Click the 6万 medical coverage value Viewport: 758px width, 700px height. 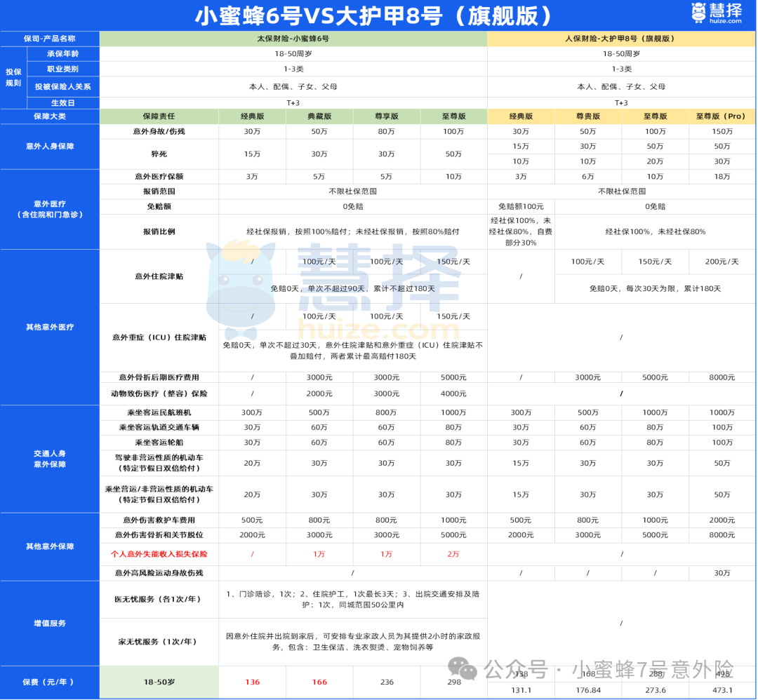[x=588, y=177]
